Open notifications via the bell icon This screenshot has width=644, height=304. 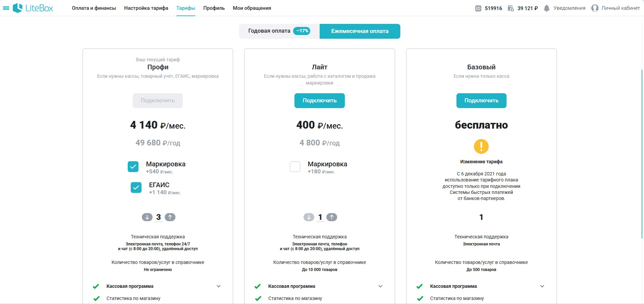coord(547,8)
